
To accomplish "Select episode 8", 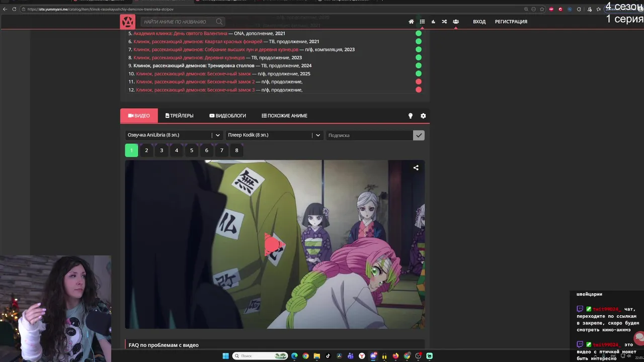I will click(236, 150).
